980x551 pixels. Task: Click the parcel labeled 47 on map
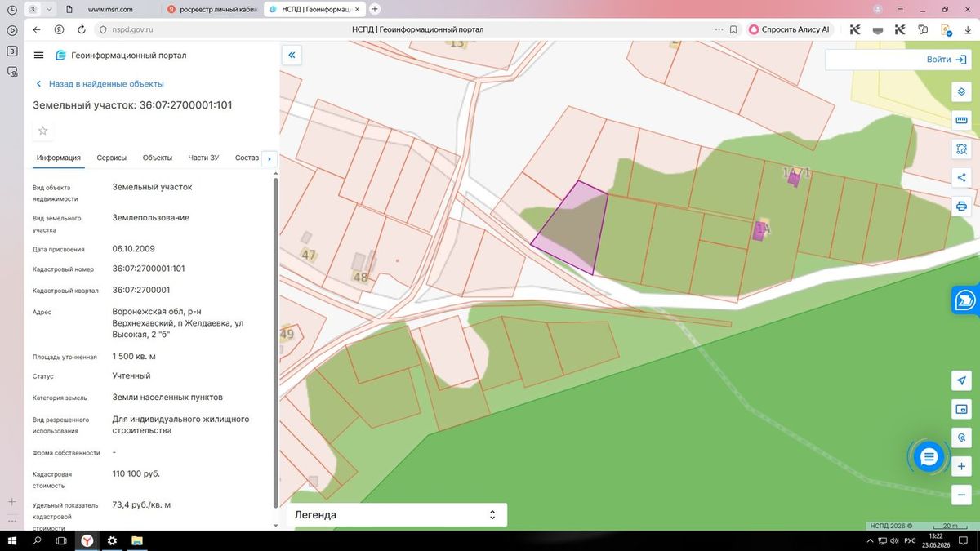308,255
